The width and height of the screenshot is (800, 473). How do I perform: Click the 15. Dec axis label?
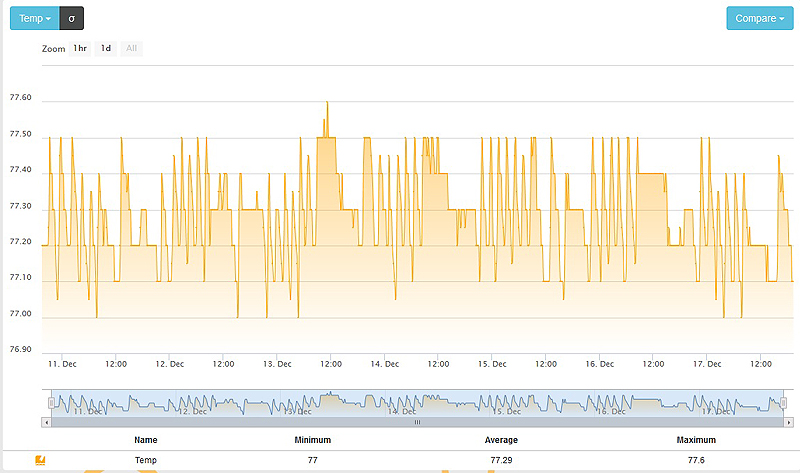(x=492, y=364)
